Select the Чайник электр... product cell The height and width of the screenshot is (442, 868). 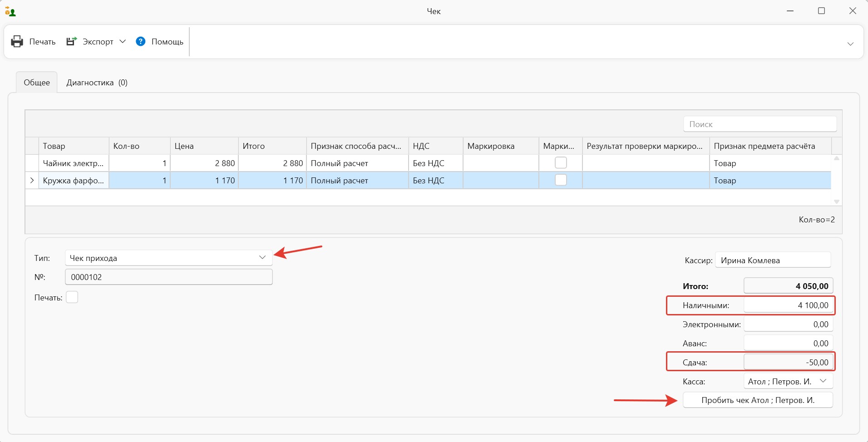(74, 163)
